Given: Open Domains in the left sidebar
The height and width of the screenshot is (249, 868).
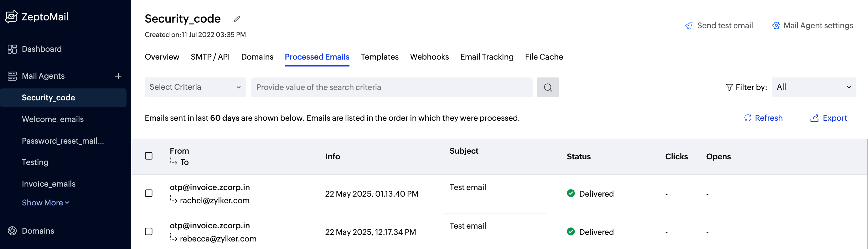Looking at the screenshot, I should 38,231.
